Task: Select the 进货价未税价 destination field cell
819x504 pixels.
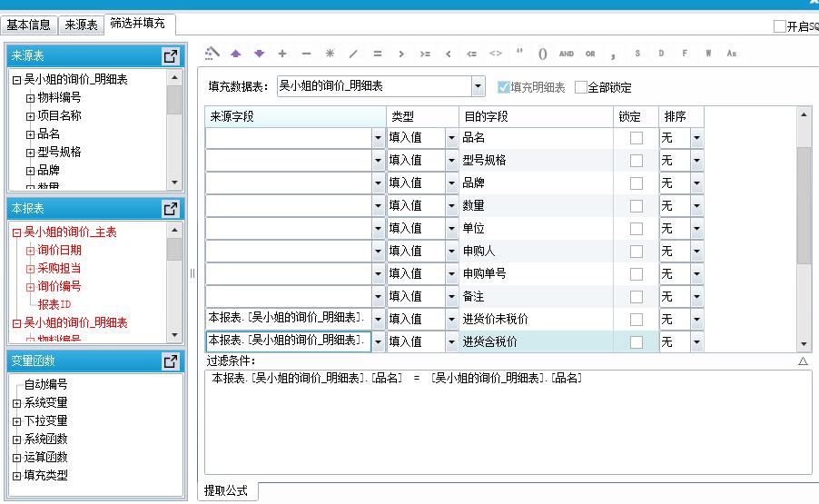Action: pyautogui.click(x=537, y=319)
